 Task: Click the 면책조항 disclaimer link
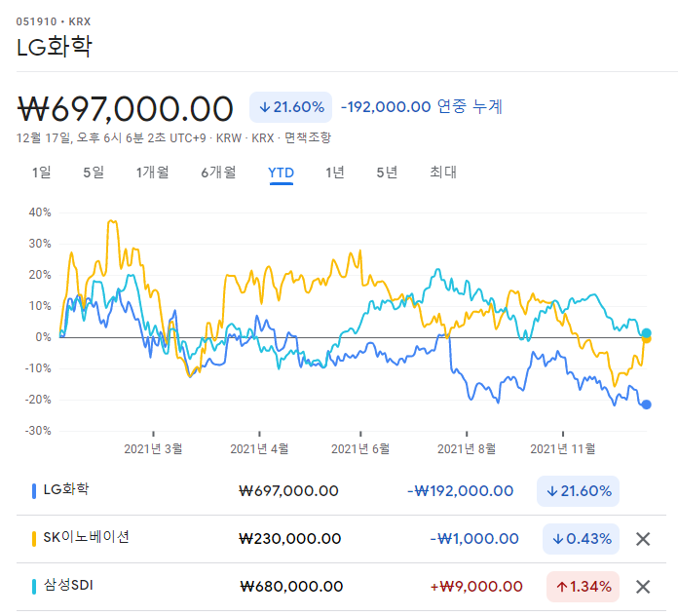tap(308, 138)
